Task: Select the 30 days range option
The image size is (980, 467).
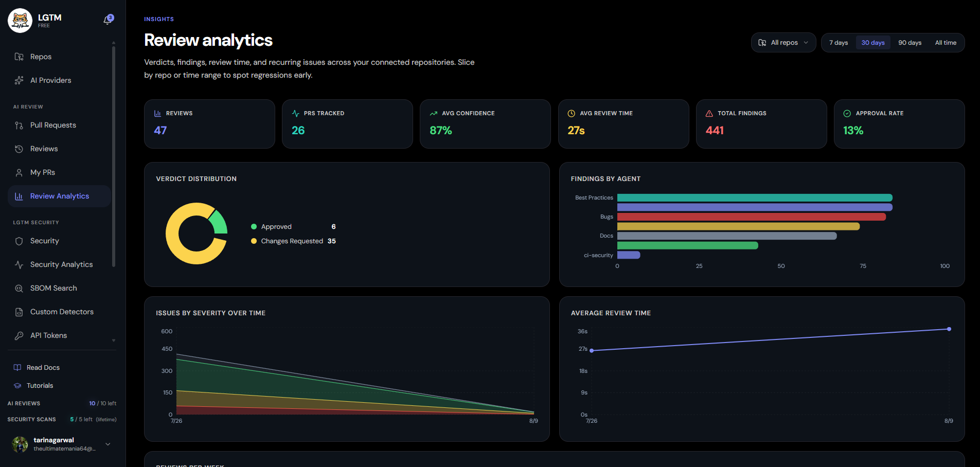Action: pyautogui.click(x=873, y=43)
